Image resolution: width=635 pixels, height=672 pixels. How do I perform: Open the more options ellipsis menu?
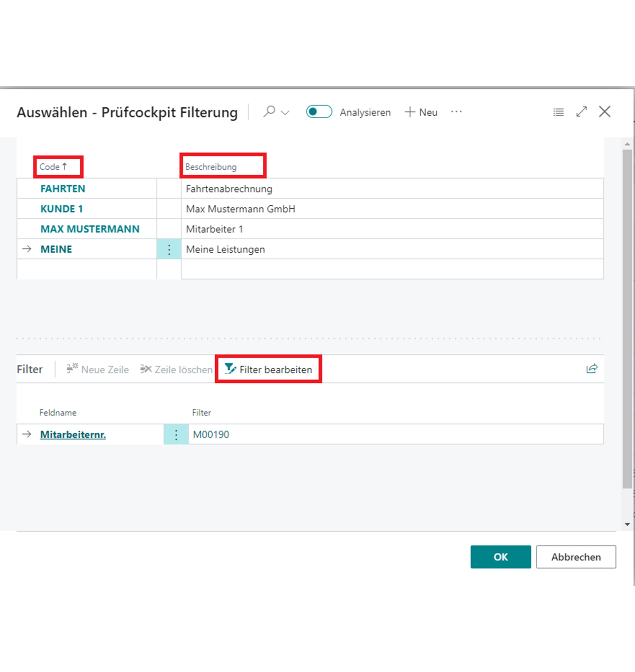click(x=456, y=112)
